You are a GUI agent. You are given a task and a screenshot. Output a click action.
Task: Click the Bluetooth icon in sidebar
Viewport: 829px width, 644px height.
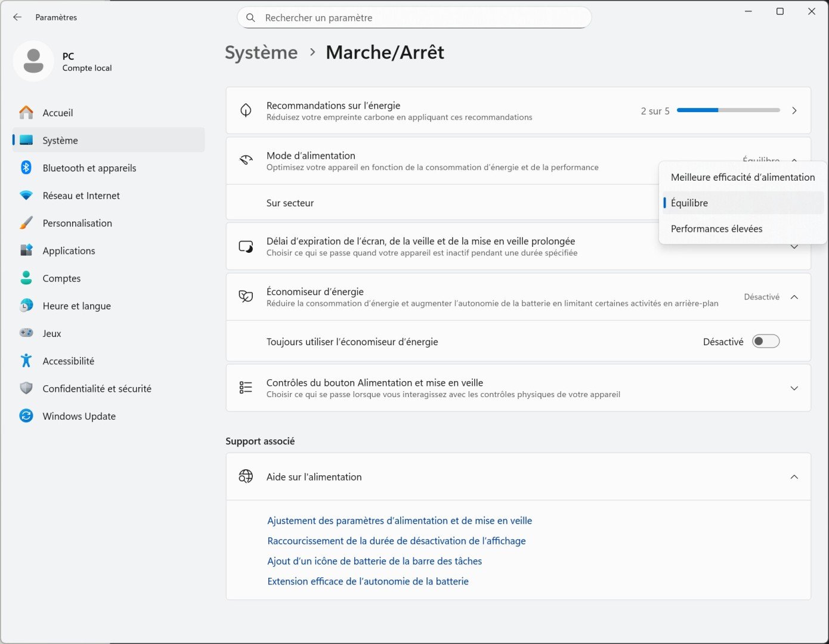click(26, 168)
